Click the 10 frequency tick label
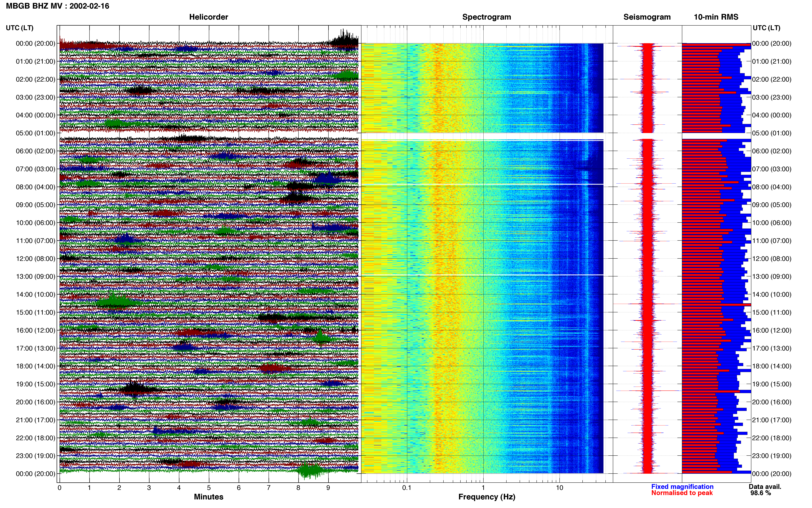 coord(559,487)
